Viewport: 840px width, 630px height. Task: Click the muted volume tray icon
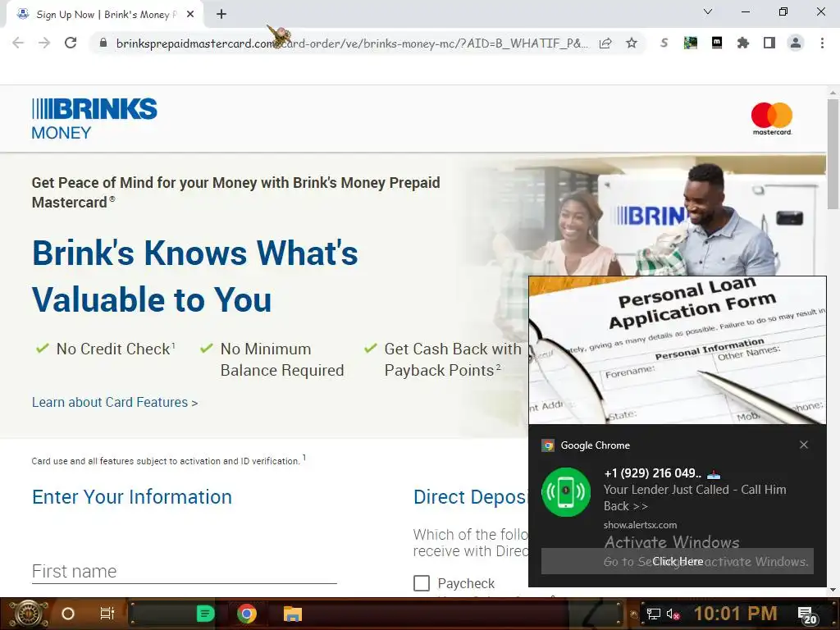tap(673, 614)
